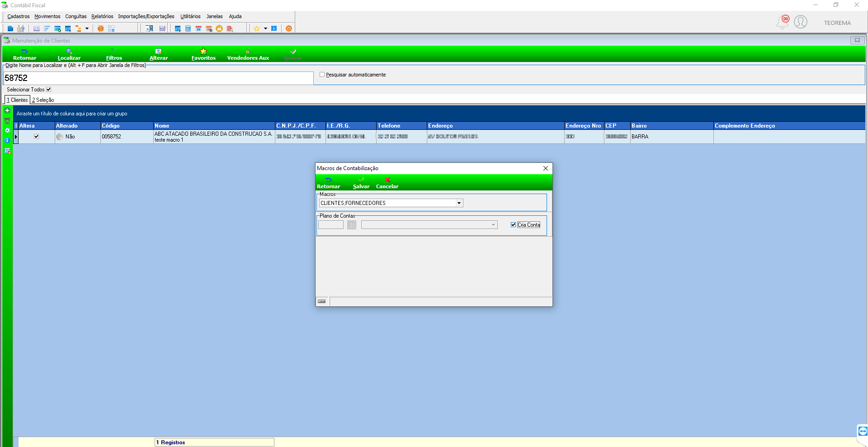
Task: Click the orange coin icon in the main toolbar
Action: pyautogui.click(x=101, y=29)
